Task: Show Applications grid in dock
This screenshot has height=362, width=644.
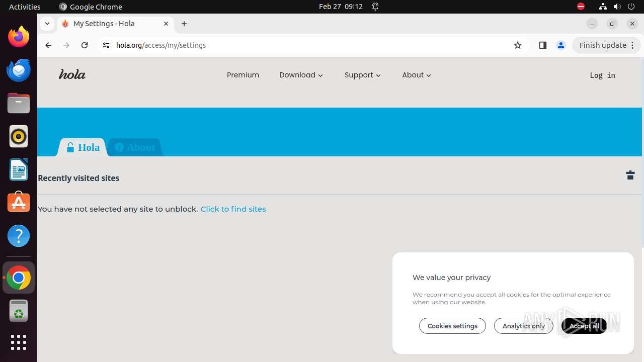Action: point(19,342)
